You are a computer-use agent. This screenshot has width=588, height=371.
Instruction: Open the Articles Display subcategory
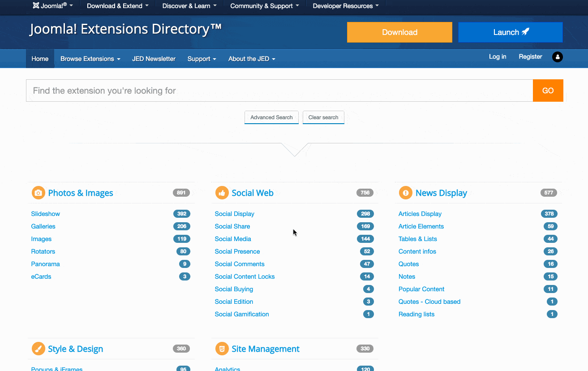pyautogui.click(x=420, y=214)
